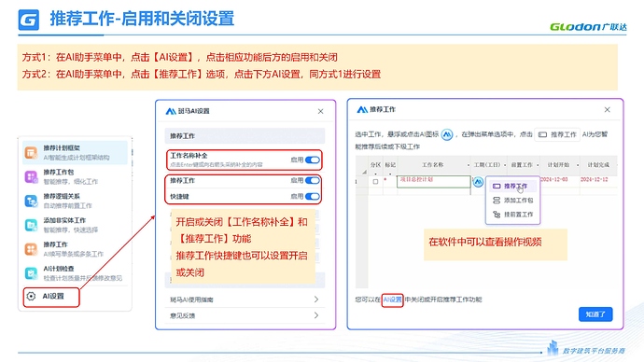This screenshot has width=644, height=362.
Task: Close the 推荐工作 guide dialog
Action: pyautogui.click(x=607, y=109)
